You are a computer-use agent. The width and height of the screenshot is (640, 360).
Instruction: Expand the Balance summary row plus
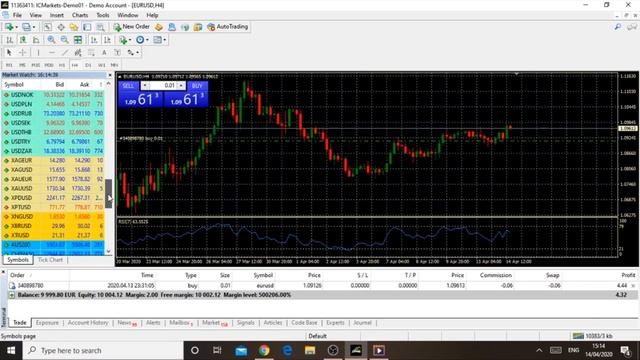(11, 295)
